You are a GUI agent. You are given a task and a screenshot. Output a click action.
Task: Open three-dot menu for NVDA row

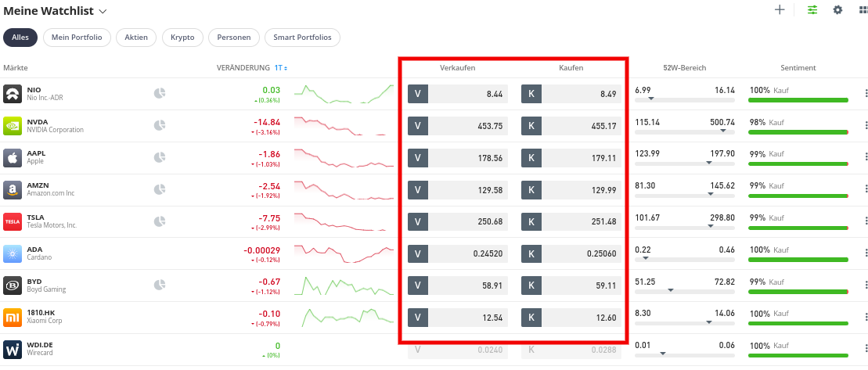(865, 125)
